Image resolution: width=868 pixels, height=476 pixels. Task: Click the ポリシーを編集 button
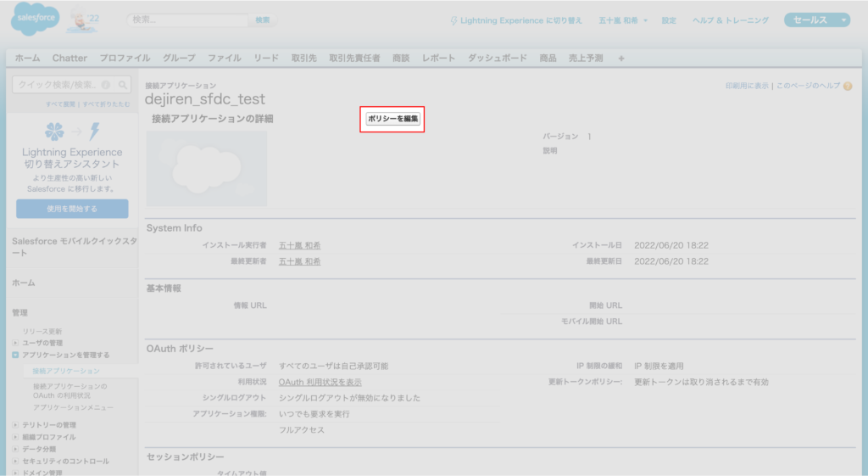393,120
